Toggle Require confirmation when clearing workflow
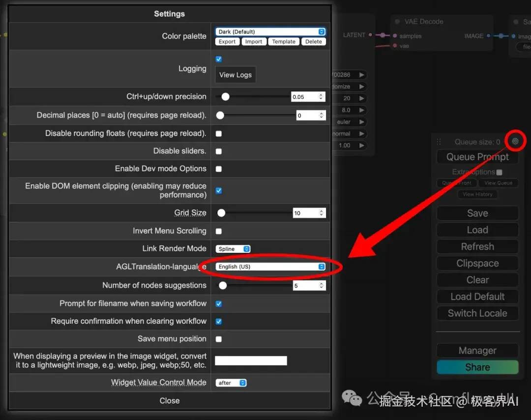Viewport: 531px width, 420px height. click(219, 321)
